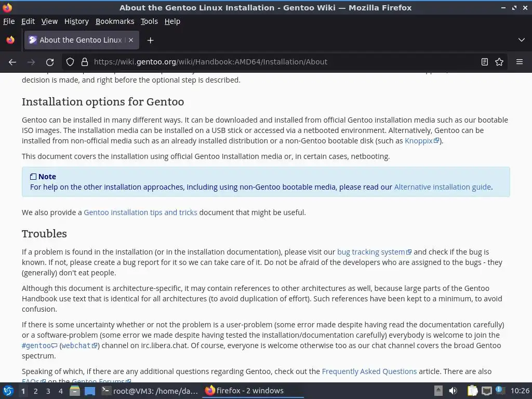The width and height of the screenshot is (532, 399).
Task: Open Frequently Asked Questions article link
Action: pos(369,371)
